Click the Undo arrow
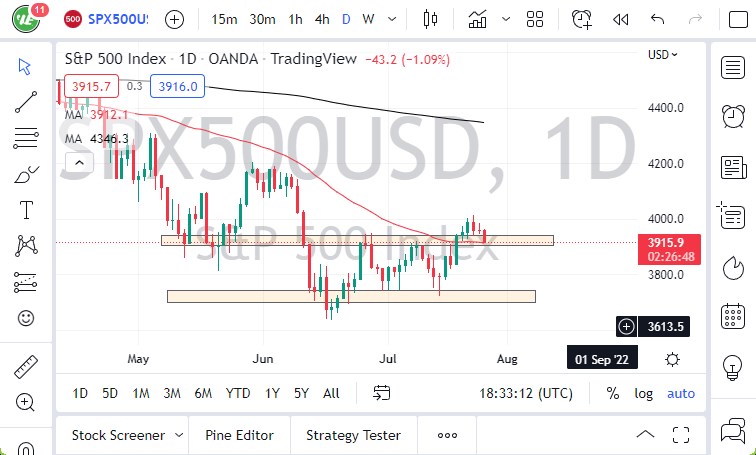Viewport: 756px width, 455px height. pyautogui.click(x=657, y=19)
